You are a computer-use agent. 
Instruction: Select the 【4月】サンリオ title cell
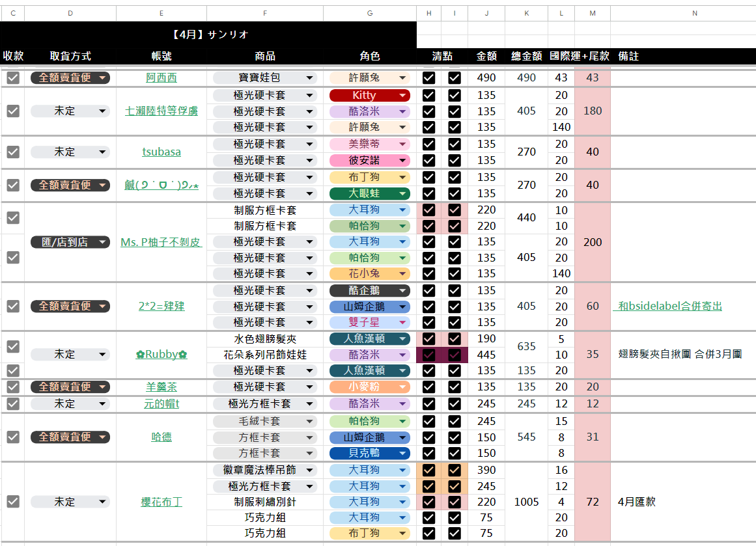coord(209,34)
